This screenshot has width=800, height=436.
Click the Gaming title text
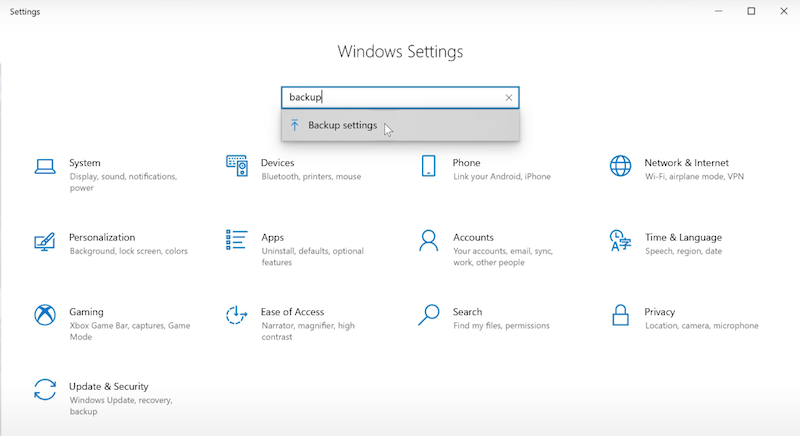[x=86, y=312]
